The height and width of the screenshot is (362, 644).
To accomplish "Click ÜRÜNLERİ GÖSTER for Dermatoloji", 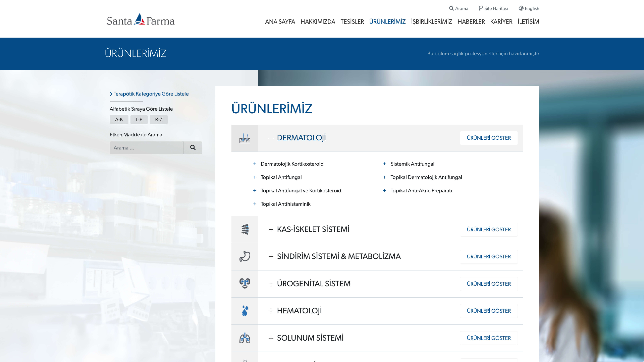I will pyautogui.click(x=489, y=138).
